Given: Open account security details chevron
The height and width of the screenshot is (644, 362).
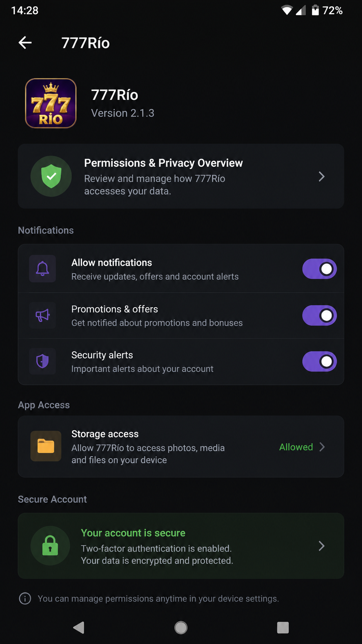Looking at the screenshot, I should click(x=322, y=546).
